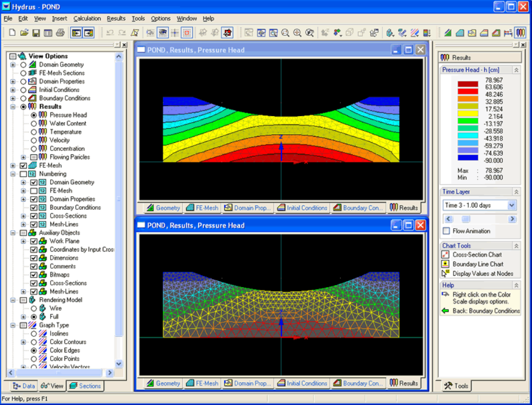
Task: Expand the Flowing Particles tree node
Action: (x=23, y=157)
